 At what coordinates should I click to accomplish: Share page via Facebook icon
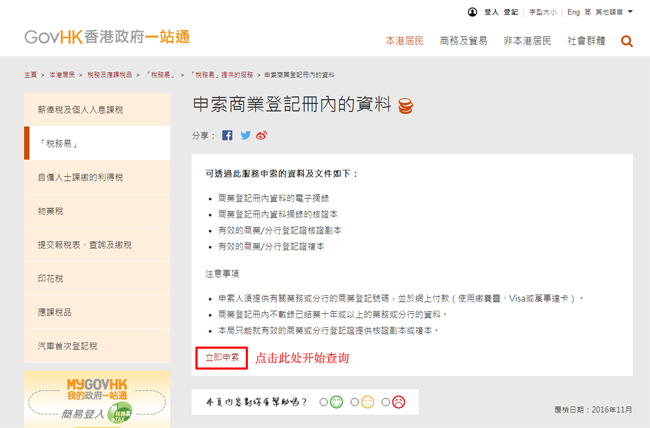228,135
